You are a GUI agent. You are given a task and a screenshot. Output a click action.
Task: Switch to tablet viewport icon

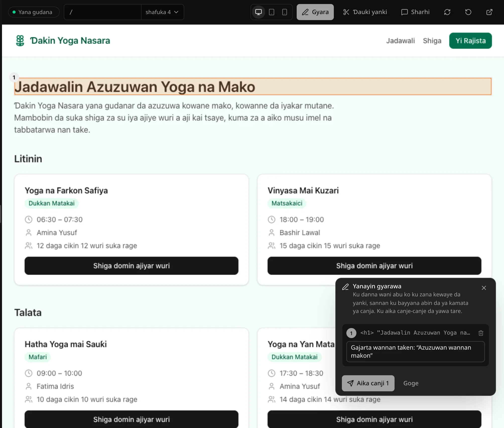coord(272,12)
